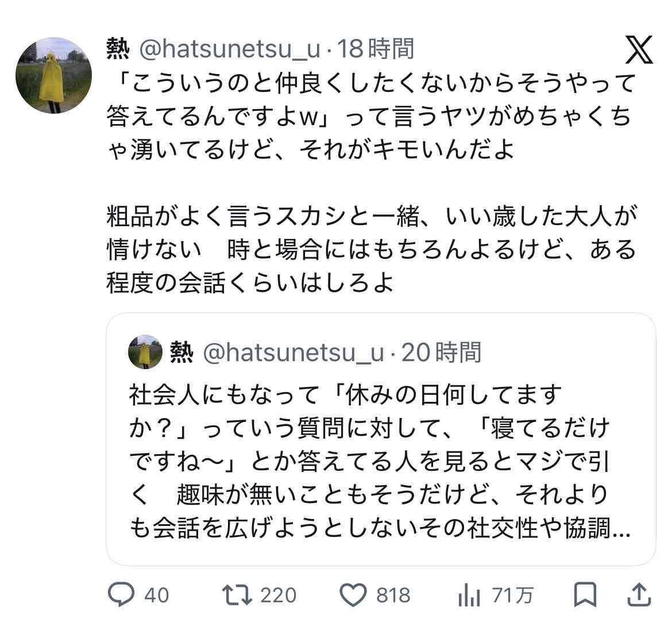Click the X logo icon
This screenshot has height=631, width=672.
(639, 50)
